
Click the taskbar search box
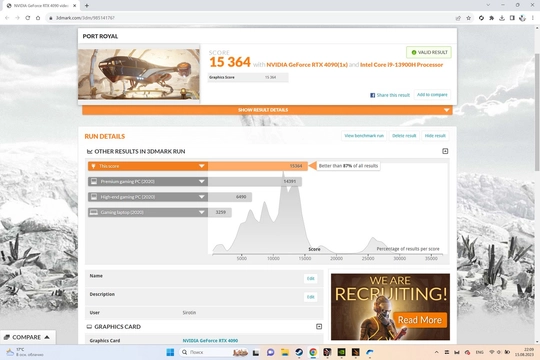point(213,352)
